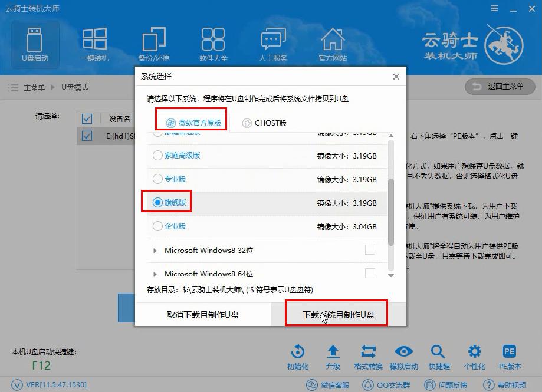The width and height of the screenshot is (542, 392).
Task: Click the 镜像大小: 3.04GB text
Action: (347, 226)
